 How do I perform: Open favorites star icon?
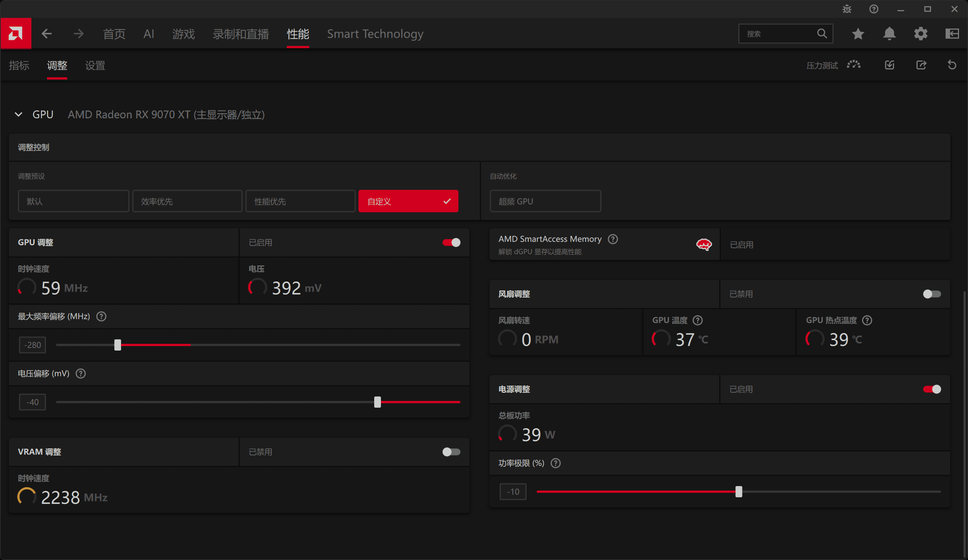(858, 34)
